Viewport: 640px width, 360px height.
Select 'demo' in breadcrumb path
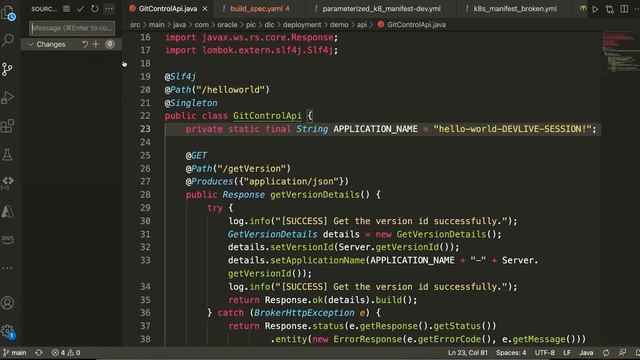339,24
